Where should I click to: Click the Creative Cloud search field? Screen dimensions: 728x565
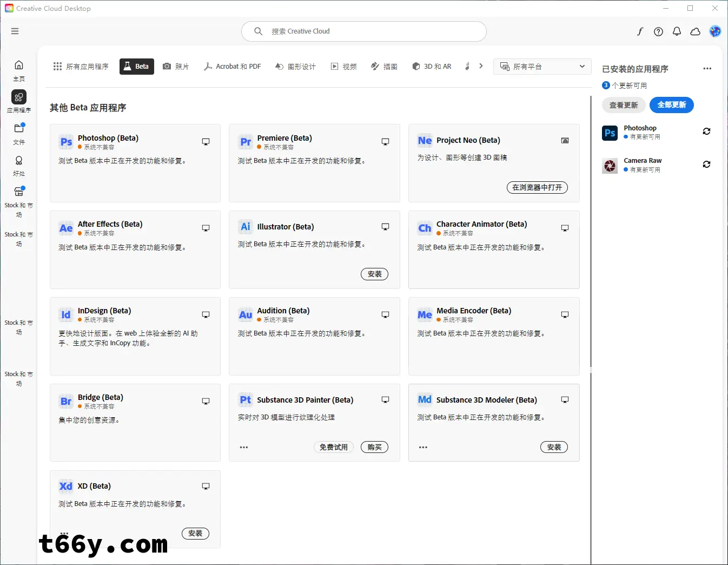(x=363, y=31)
